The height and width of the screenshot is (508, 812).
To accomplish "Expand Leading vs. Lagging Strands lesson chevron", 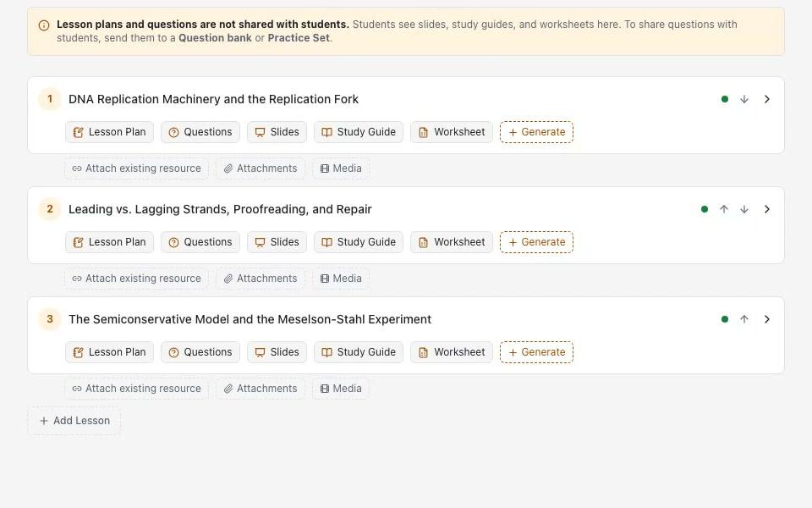I will tap(767, 209).
